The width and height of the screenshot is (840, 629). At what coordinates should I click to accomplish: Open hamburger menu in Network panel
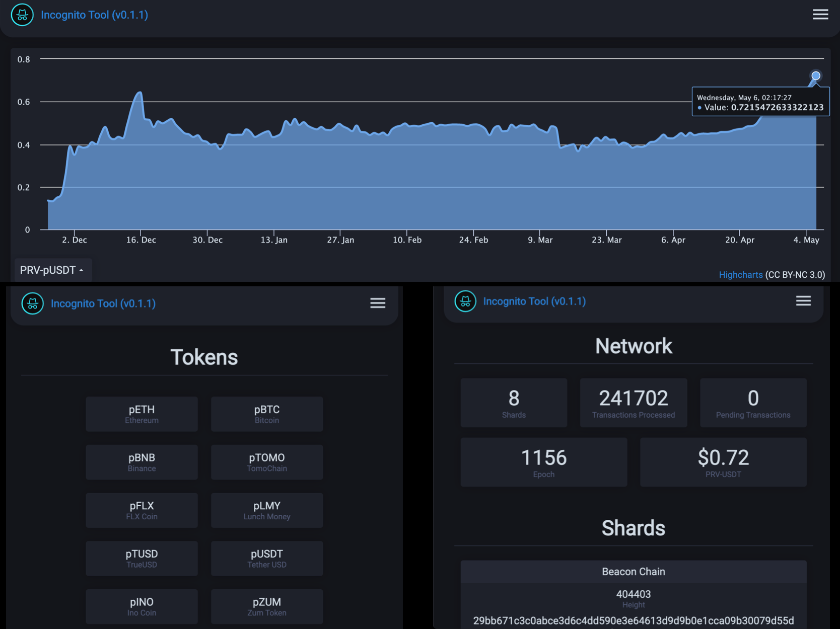click(x=803, y=301)
